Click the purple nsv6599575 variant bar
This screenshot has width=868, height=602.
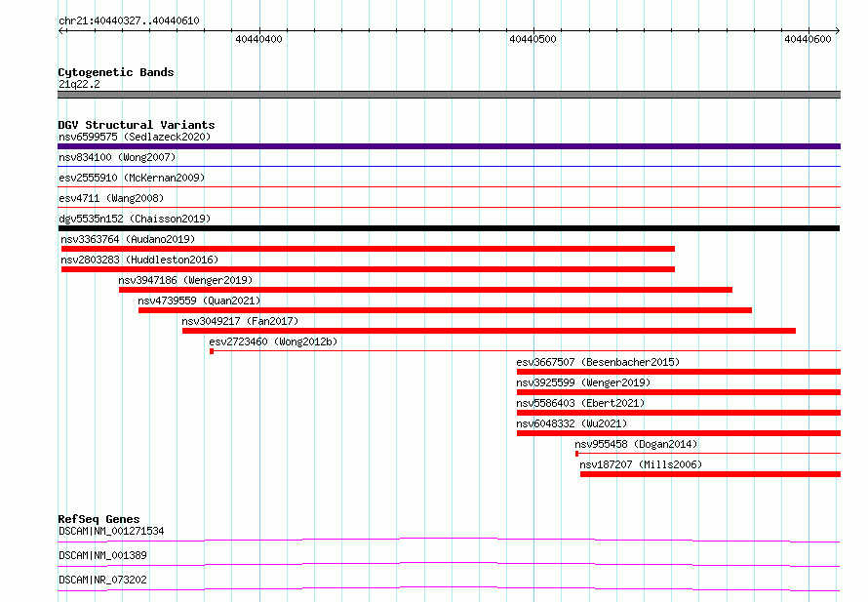449,146
